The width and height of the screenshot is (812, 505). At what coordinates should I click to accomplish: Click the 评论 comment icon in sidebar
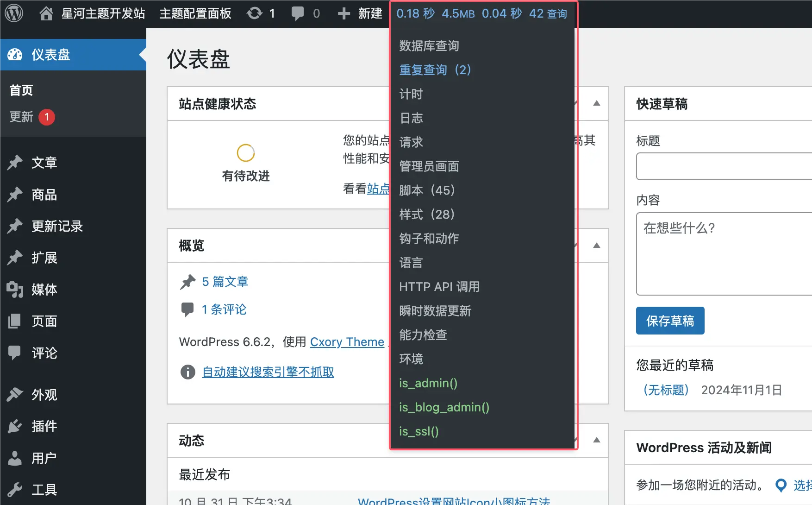pyautogui.click(x=15, y=353)
